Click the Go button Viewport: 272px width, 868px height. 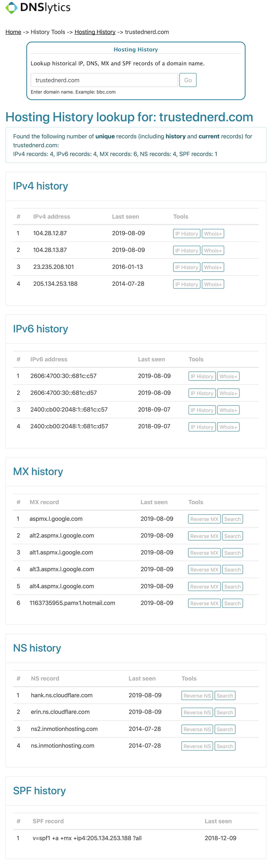pyautogui.click(x=188, y=80)
